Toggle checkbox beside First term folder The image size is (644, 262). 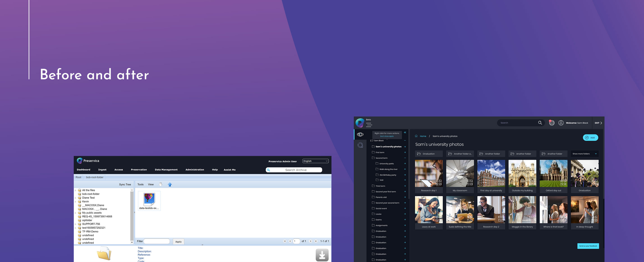pos(373,152)
